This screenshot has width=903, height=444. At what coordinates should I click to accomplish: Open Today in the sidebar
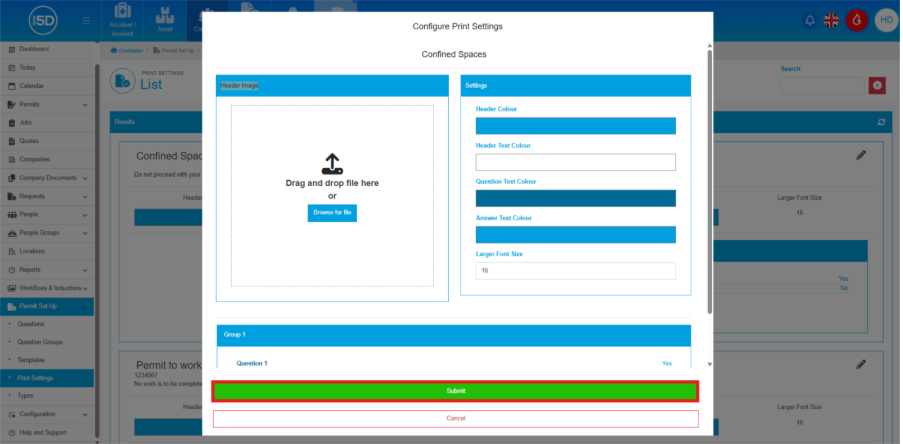tap(47, 67)
